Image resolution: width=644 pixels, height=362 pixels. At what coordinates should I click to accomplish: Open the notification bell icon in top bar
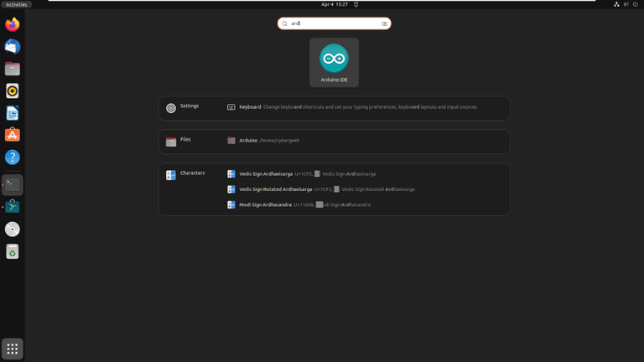point(356,4)
